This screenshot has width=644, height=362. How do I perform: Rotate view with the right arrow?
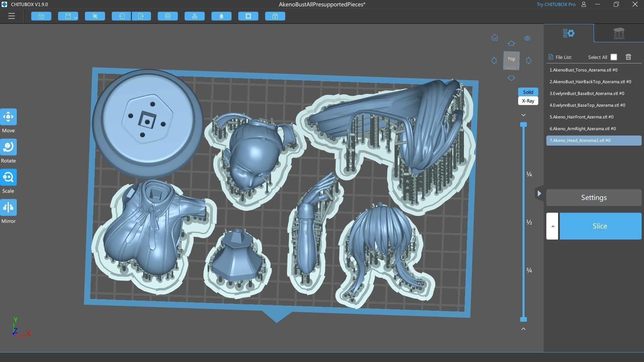coord(529,60)
